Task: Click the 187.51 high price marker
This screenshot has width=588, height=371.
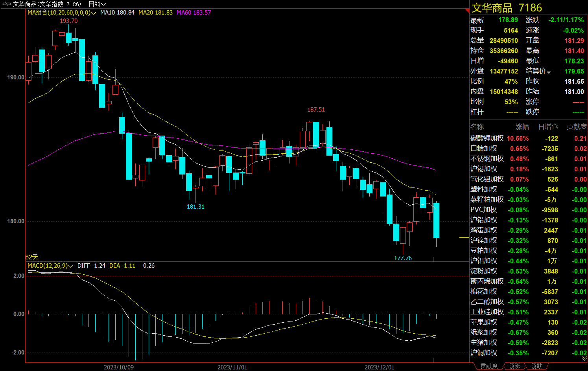Action: (x=316, y=110)
